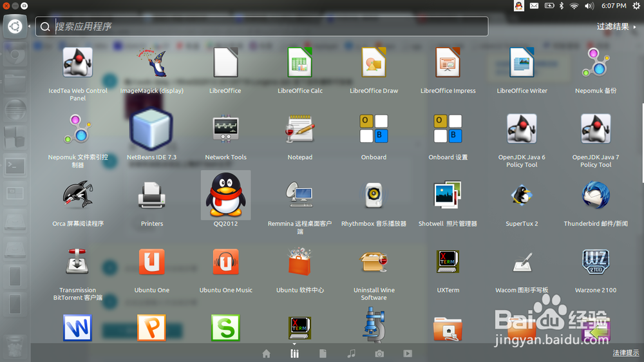The width and height of the screenshot is (644, 362).
Task: Launch Rhythmbox 音乐播放器
Action: pyautogui.click(x=374, y=195)
